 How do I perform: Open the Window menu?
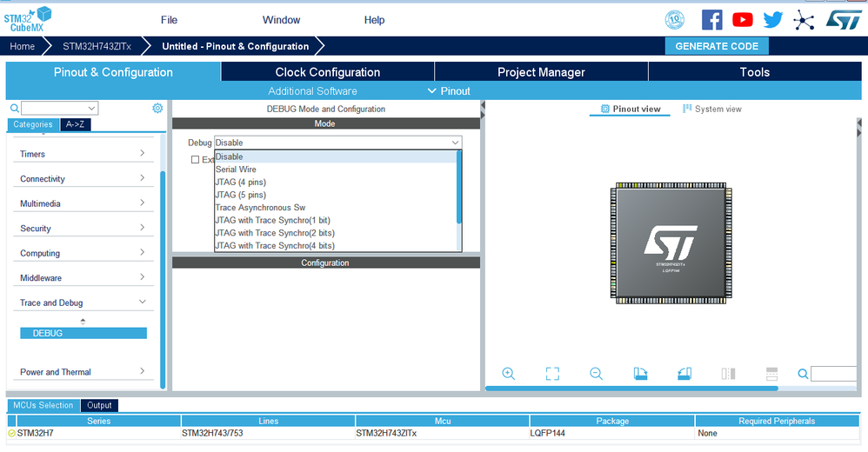point(281,20)
